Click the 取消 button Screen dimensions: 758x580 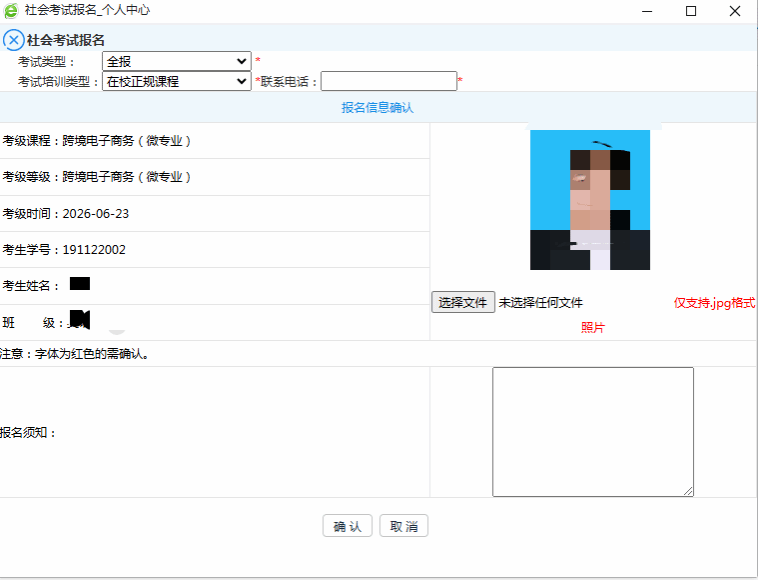point(404,526)
